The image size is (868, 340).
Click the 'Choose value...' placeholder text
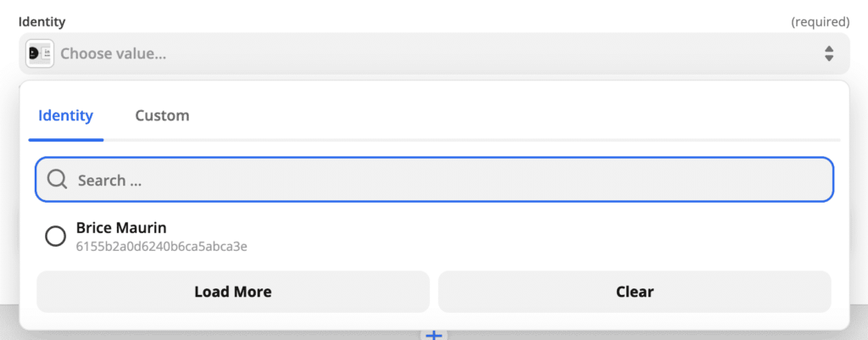point(113,53)
